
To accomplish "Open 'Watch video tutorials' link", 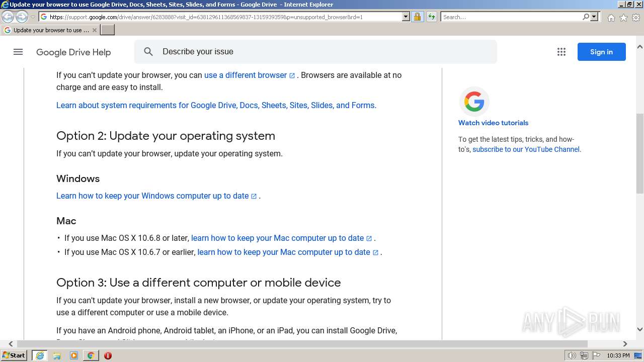I will point(493,123).
